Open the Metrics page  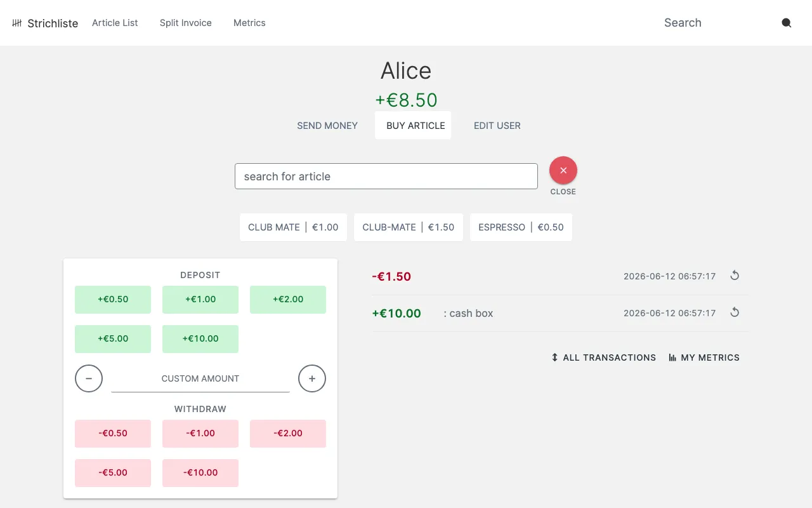[249, 23]
